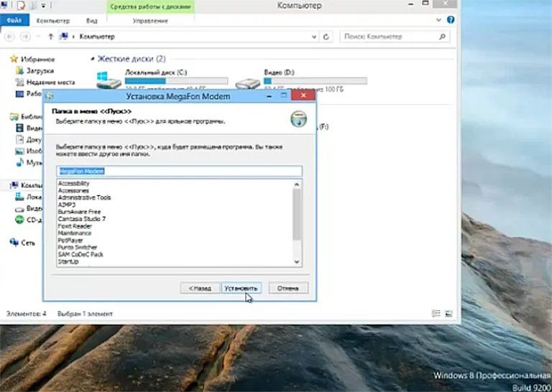Cancel installation with Отмена button

click(288, 288)
